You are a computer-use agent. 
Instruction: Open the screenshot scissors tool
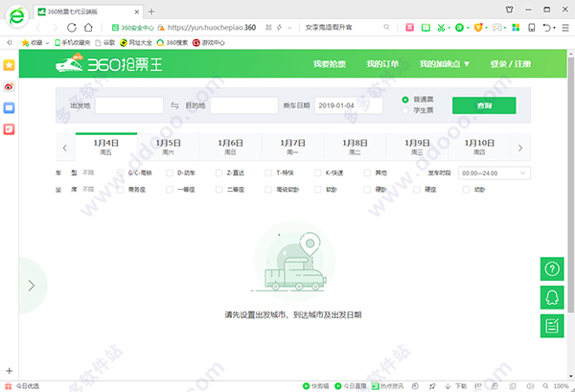pos(441,28)
